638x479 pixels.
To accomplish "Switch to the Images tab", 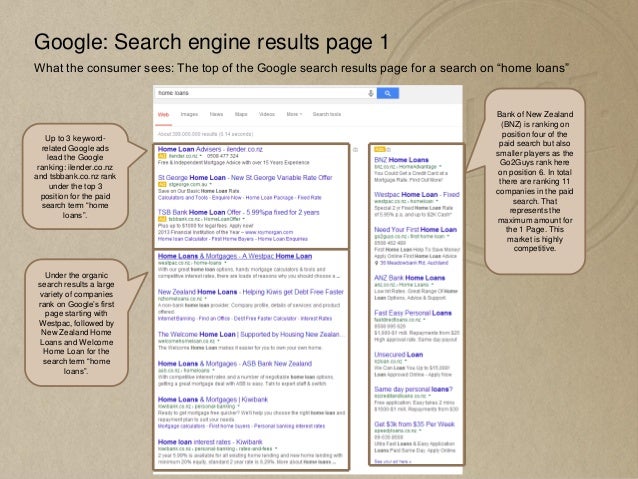I will (x=189, y=114).
